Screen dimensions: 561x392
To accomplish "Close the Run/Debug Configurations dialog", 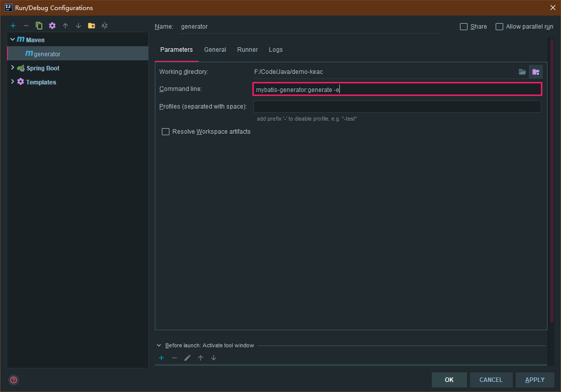I will [x=552, y=8].
